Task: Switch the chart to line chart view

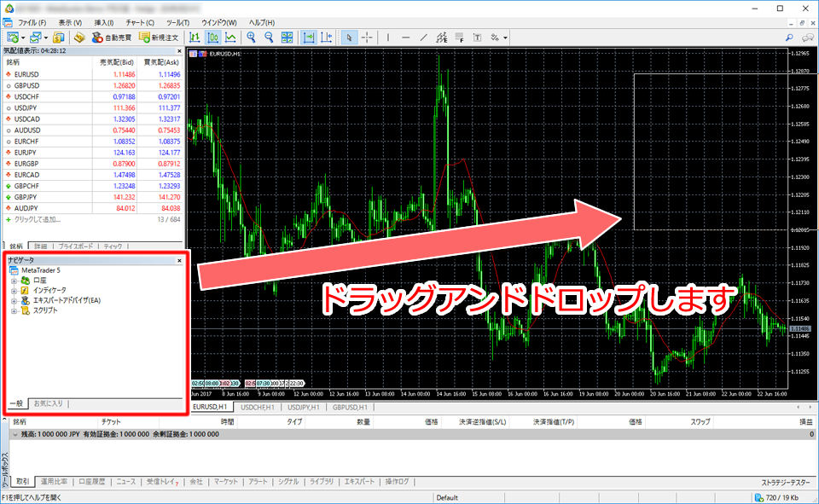Action: [230, 37]
